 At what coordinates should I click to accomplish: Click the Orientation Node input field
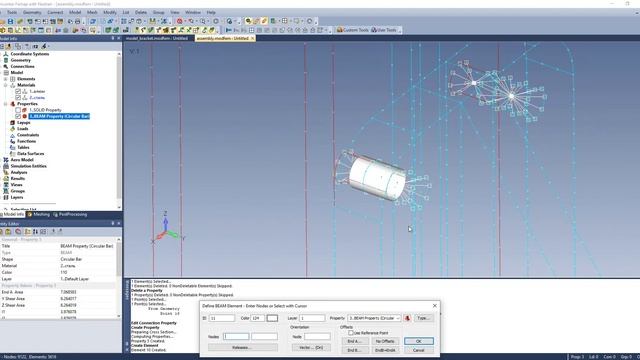[x=317, y=336]
